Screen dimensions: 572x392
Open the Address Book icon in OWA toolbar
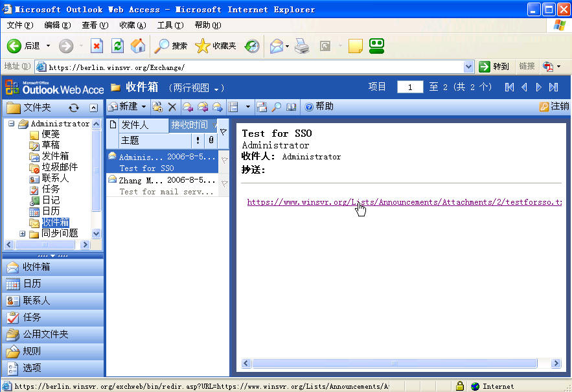pyautogui.click(x=292, y=107)
